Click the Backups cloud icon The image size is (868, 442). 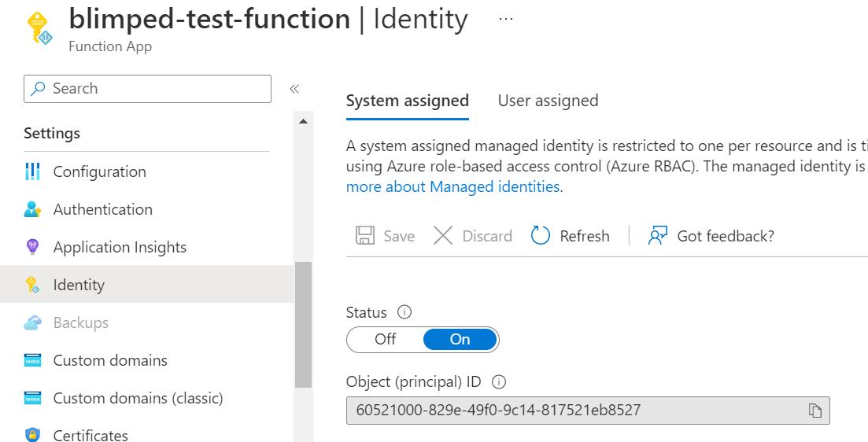pos(33,322)
